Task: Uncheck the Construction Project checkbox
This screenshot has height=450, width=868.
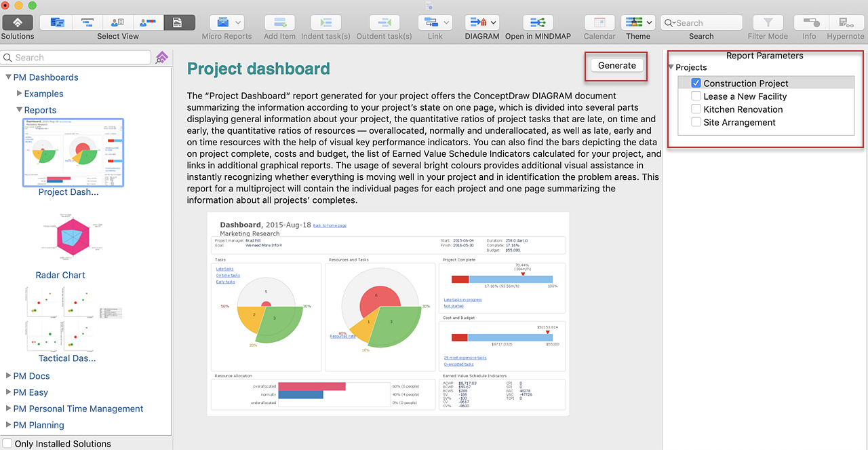Action: [696, 83]
